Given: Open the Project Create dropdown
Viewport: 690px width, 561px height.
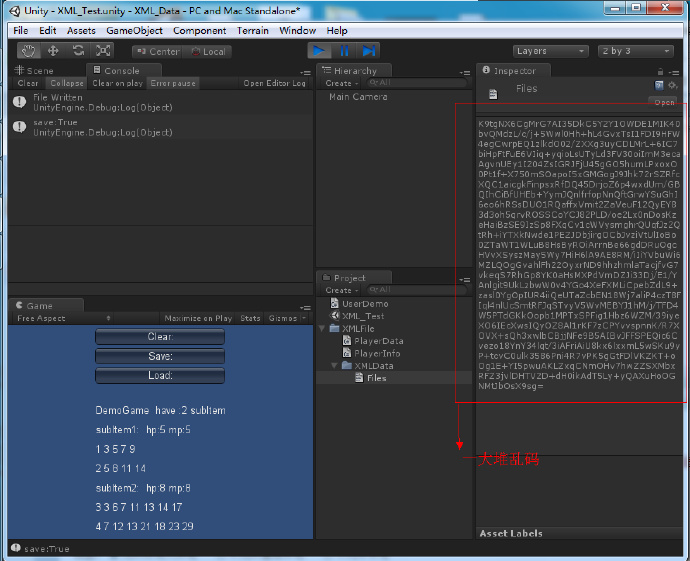Looking at the screenshot, I should click(341, 290).
